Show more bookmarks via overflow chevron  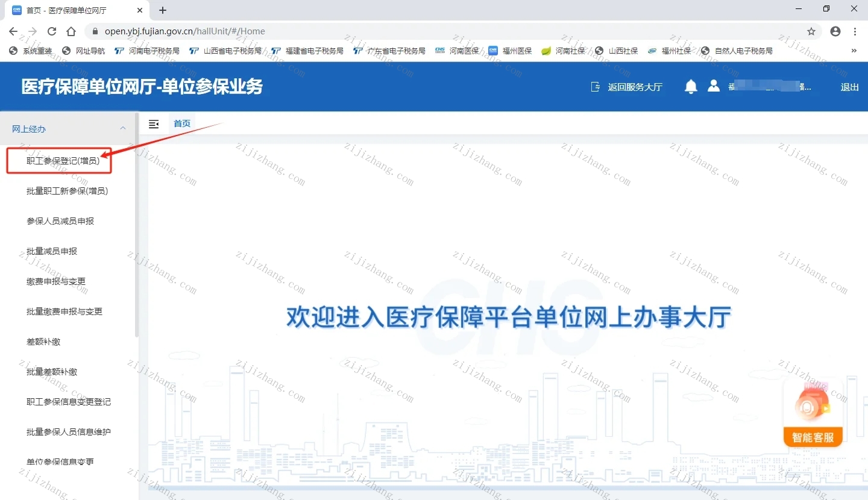[854, 51]
